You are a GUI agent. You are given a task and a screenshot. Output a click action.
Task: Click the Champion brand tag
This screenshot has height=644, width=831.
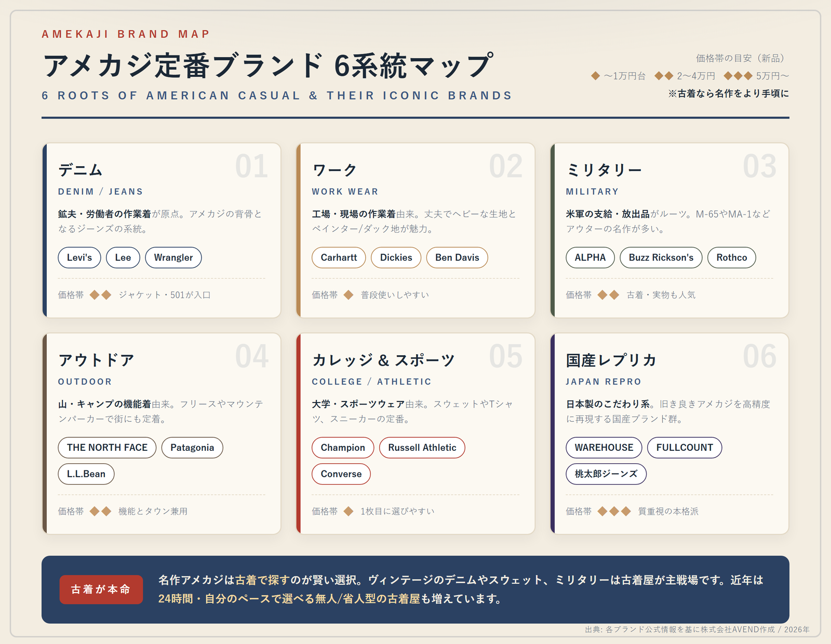pyautogui.click(x=343, y=448)
